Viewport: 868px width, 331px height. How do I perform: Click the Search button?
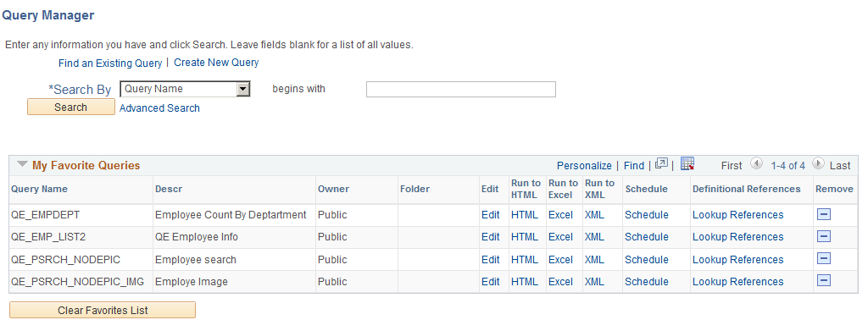click(71, 108)
